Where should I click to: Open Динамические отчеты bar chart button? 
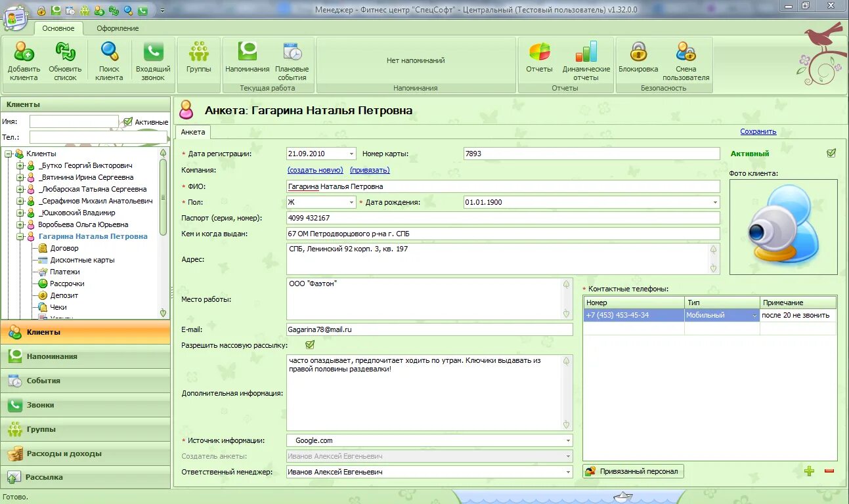586,61
